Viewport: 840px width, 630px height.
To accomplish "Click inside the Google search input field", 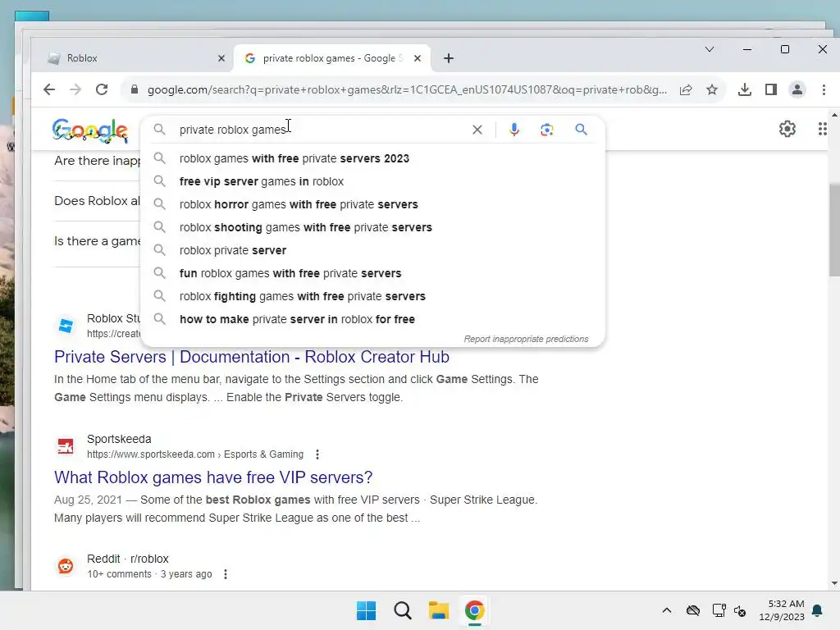I will click(x=322, y=130).
